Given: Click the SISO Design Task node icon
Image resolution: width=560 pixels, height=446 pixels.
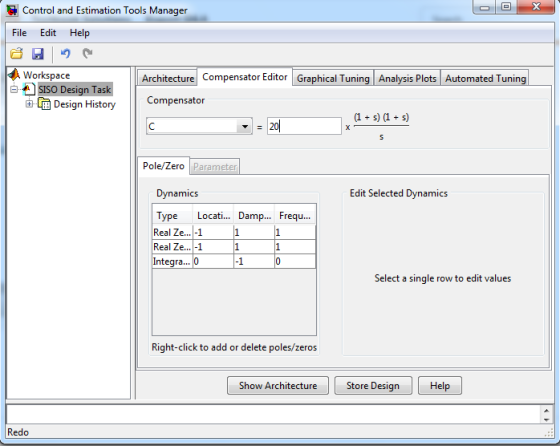Looking at the screenshot, I should tap(29, 89).
